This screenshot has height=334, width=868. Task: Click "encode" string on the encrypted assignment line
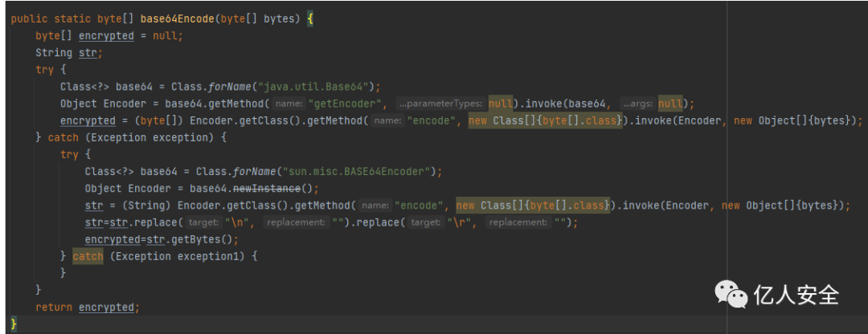click(x=432, y=121)
